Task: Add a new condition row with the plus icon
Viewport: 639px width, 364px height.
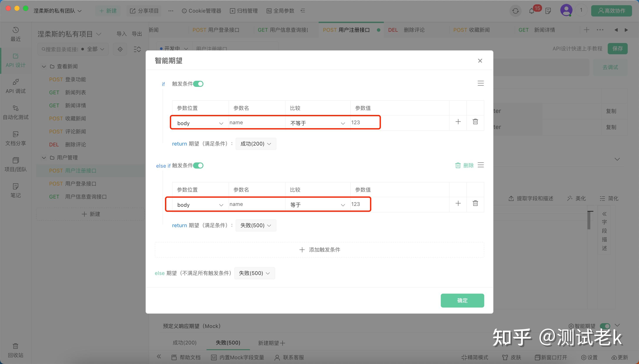Action: pyautogui.click(x=458, y=122)
